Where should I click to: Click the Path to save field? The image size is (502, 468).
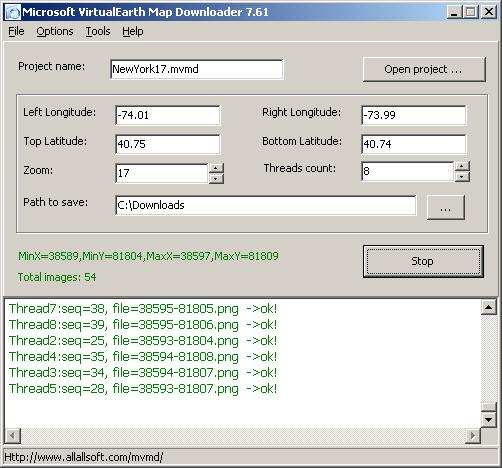266,205
